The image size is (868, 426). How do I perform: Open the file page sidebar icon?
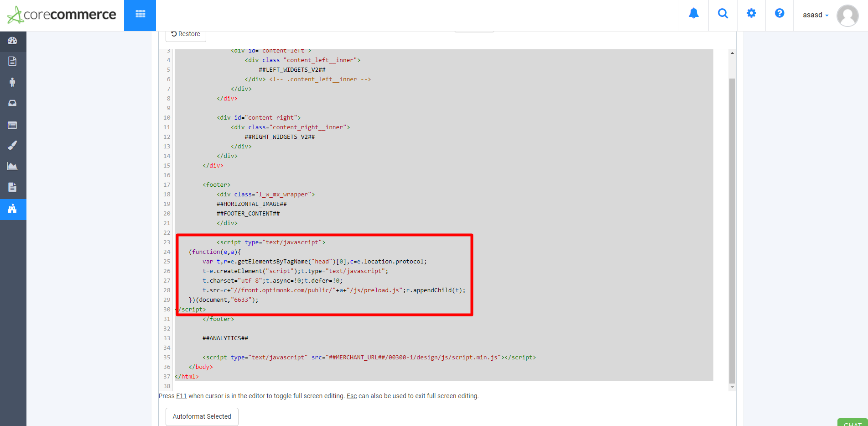click(12, 187)
